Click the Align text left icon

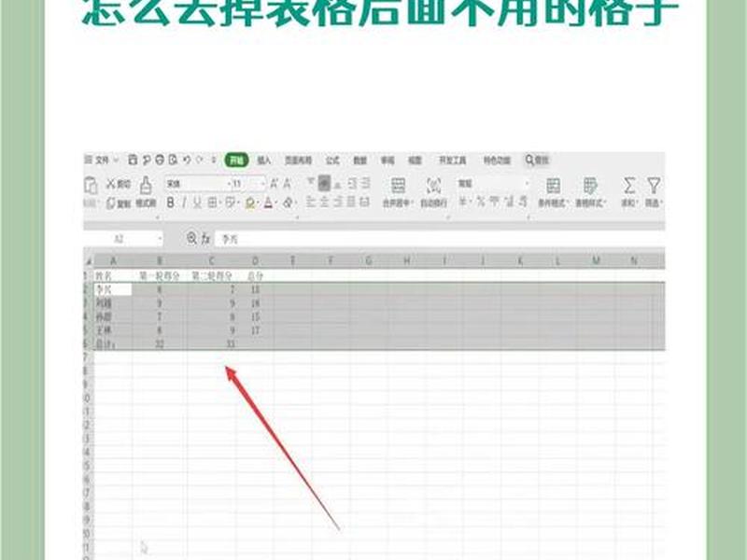coord(311,203)
